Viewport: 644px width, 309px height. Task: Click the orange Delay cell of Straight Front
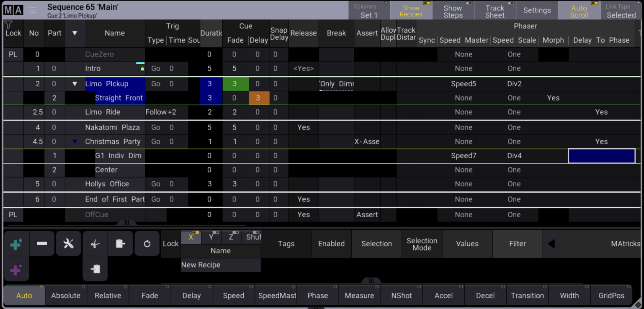[x=258, y=98]
